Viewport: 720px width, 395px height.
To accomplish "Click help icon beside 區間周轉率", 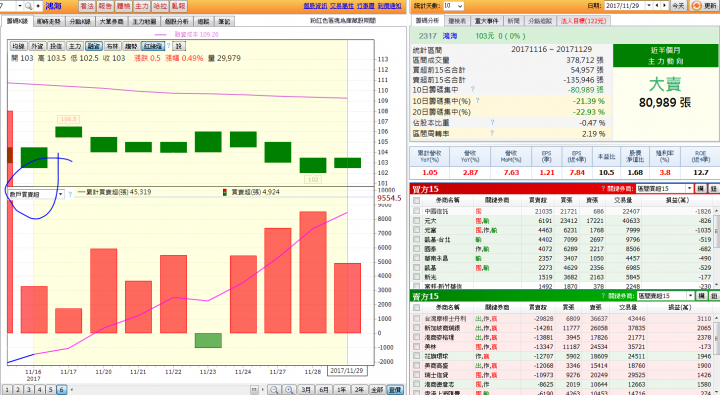I will click(492, 133).
